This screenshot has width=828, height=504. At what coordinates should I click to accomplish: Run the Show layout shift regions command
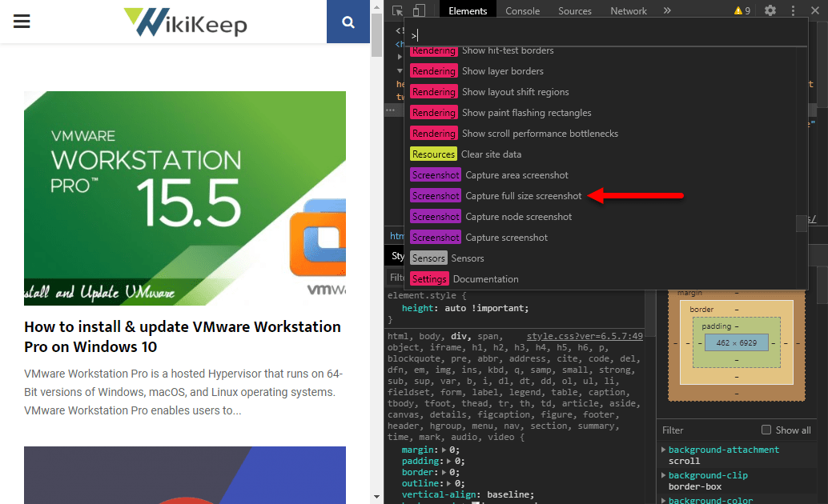[606, 92]
